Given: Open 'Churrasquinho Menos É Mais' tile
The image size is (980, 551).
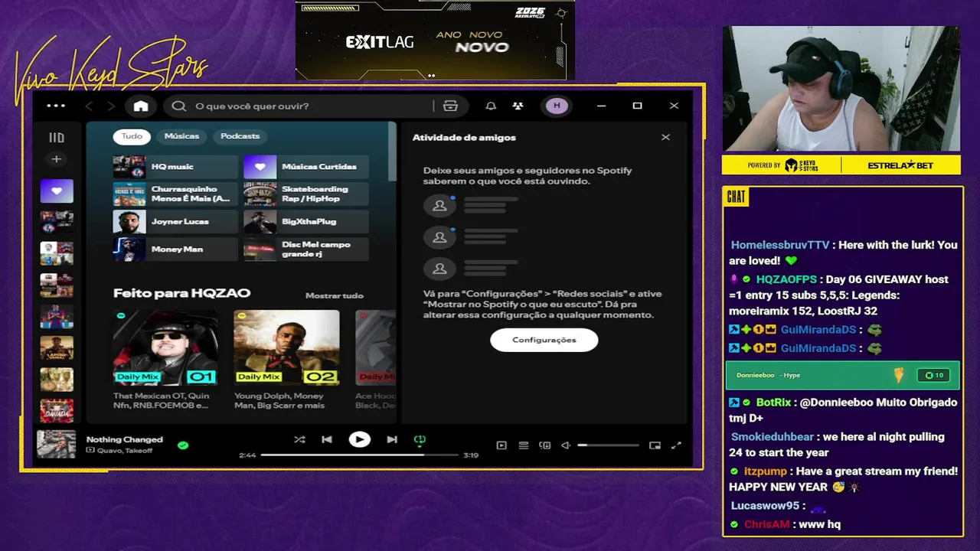Looking at the screenshot, I should [175, 194].
